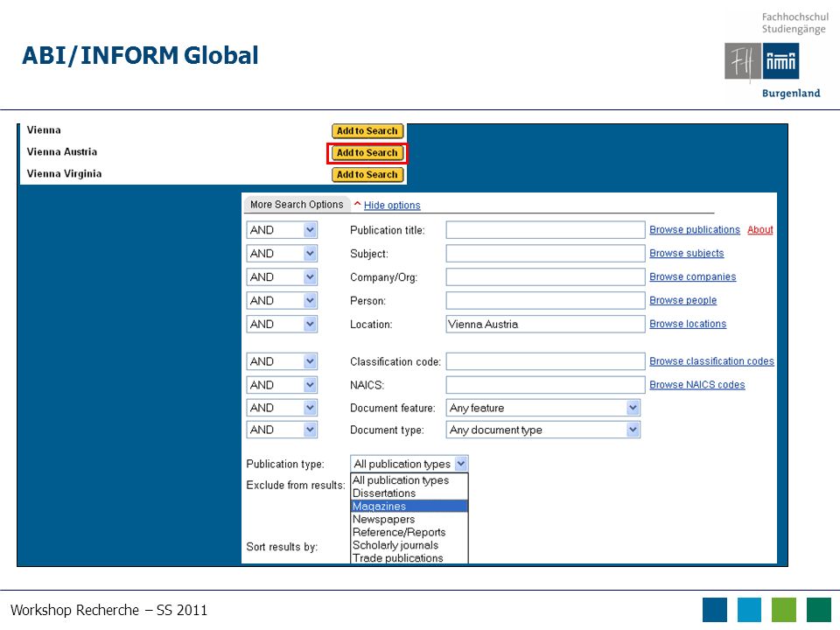Click the NAICS input field

545,385
